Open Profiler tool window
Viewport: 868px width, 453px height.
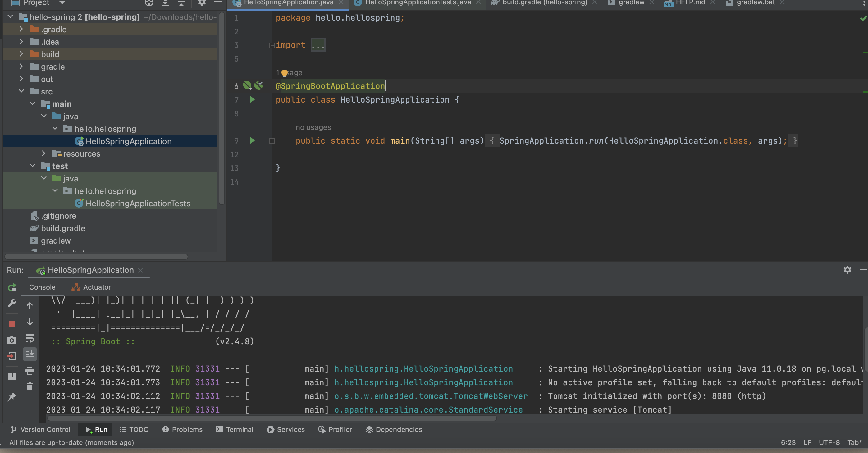pos(335,429)
